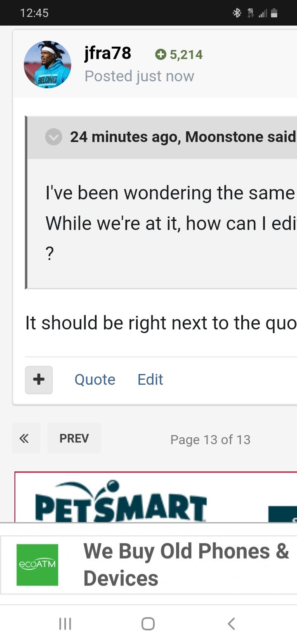Image resolution: width=297 pixels, height=644 pixels.
Task: Tap the Android recent apps icon
Action: (x=65, y=624)
